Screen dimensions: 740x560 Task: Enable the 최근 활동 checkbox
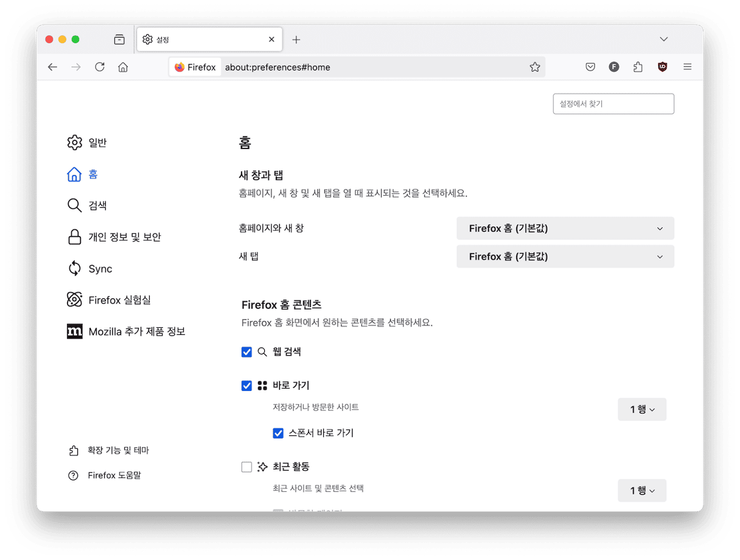(246, 467)
